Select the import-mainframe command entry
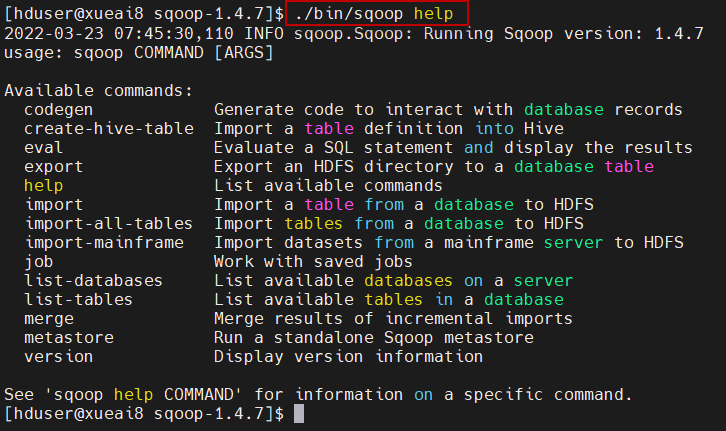This screenshot has height=431, width=726. click(103, 242)
